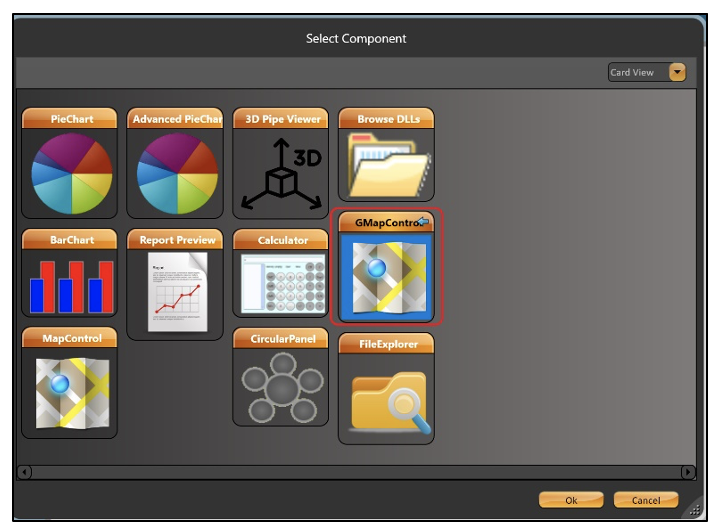Click the small arrow on GMapControl header
710x524 pixels.
point(423,221)
